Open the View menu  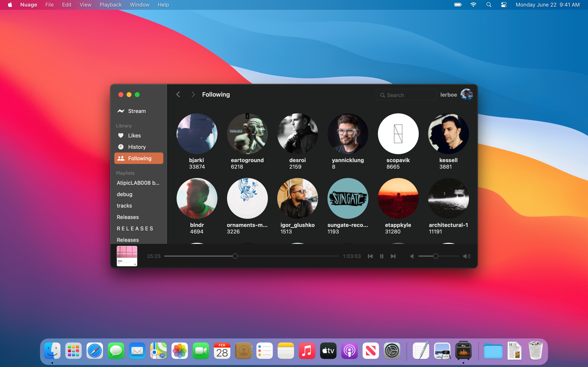click(85, 5)
